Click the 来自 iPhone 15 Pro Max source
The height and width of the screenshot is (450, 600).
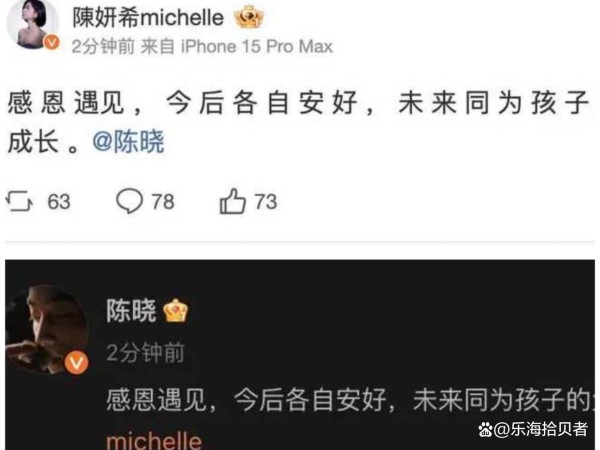(237, 47)
